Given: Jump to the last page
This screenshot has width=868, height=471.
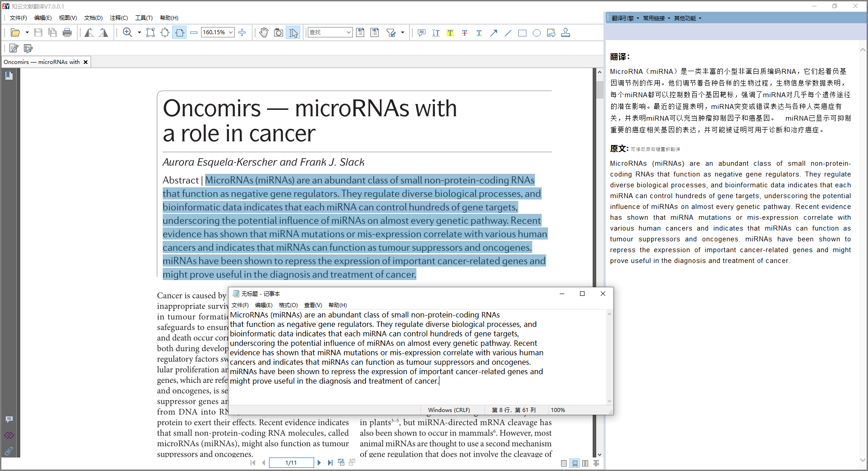Looking at the screenshot, I should (330, 462).
